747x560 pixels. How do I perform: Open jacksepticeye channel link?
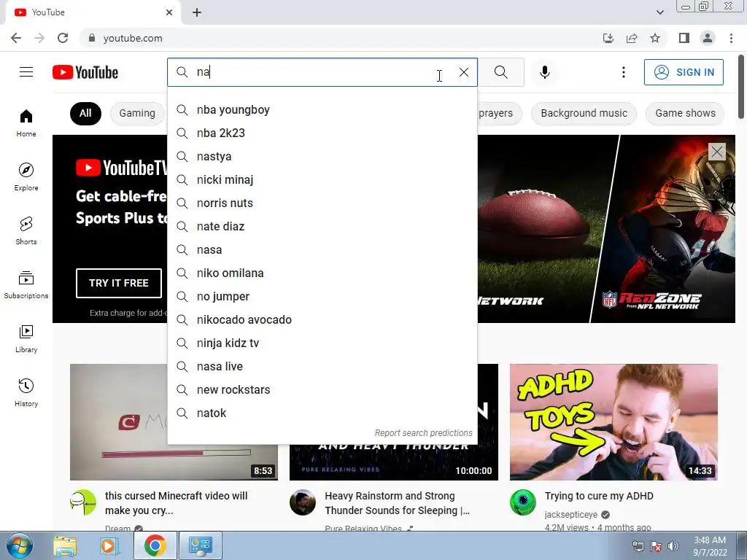[570, 515]
